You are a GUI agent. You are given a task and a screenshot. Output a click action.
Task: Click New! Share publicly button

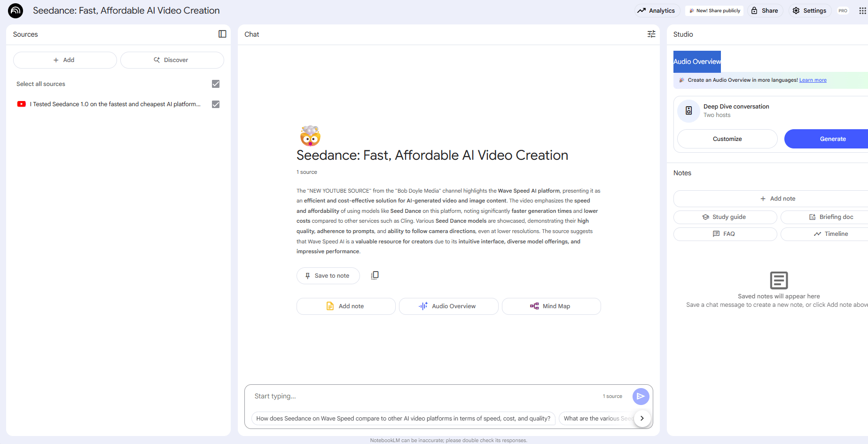tap(714, 10)
